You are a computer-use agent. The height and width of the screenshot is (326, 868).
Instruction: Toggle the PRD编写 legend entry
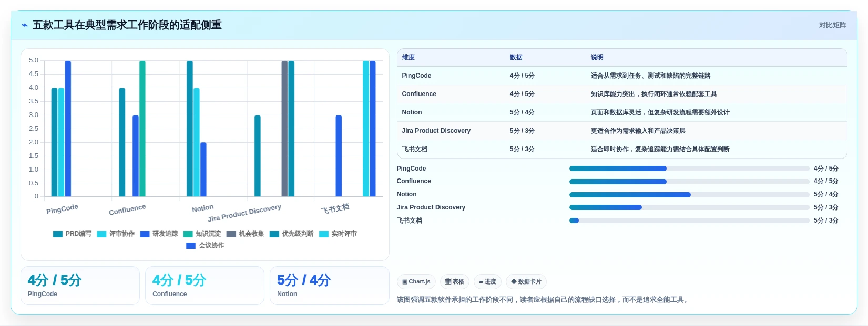[x=72, y=234]
